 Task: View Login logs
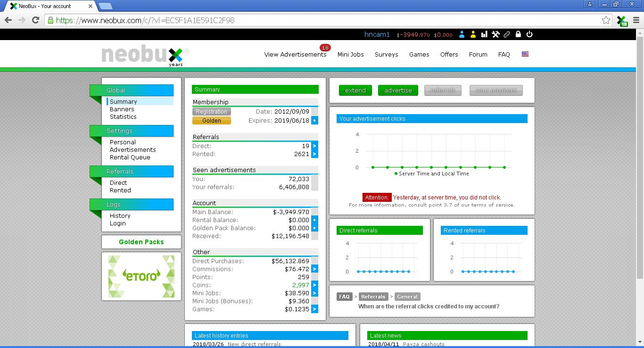coord(118,224)
